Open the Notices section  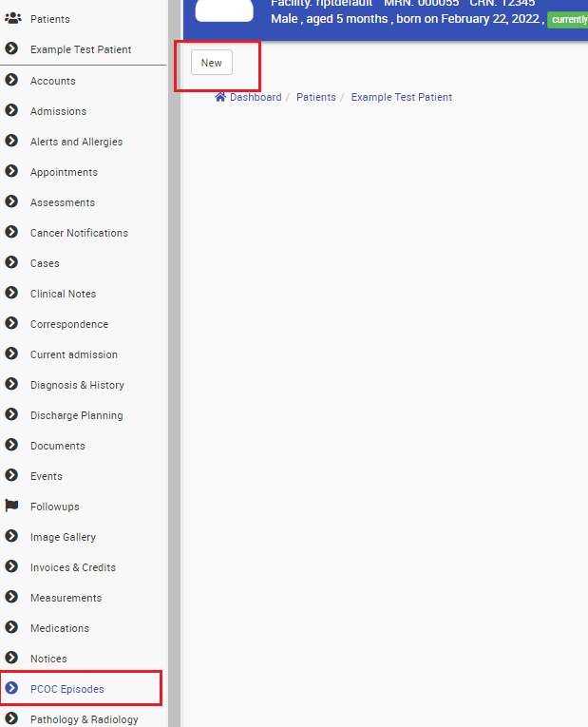[x=48, y=659]
